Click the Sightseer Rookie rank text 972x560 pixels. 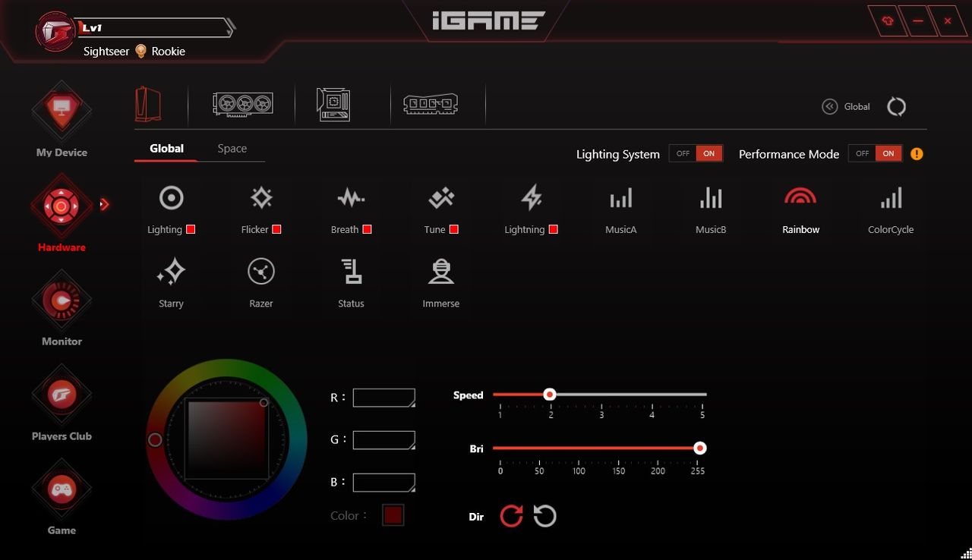coord(134,51)
